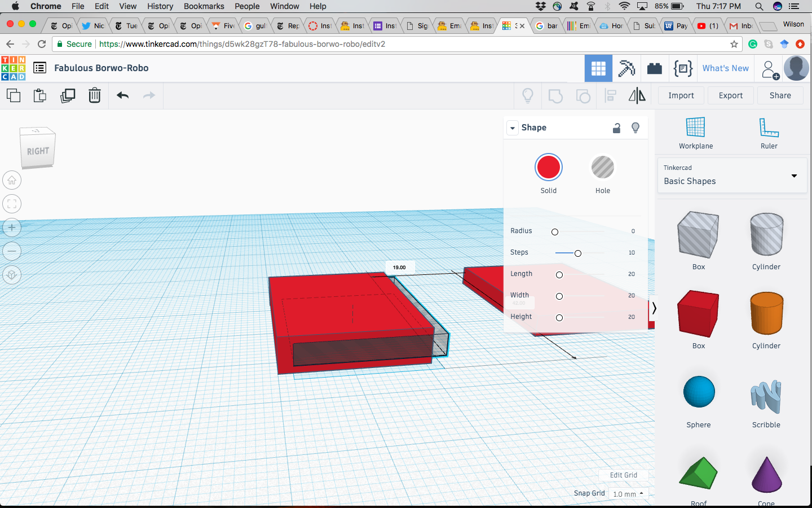
Task: Open the History menu
Action: (x=160, y=6)
